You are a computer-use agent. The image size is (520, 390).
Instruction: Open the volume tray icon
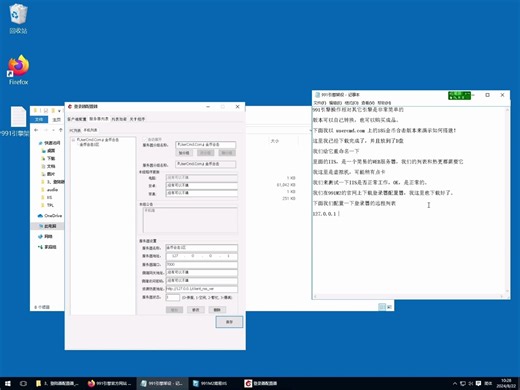tap(471, 384)
